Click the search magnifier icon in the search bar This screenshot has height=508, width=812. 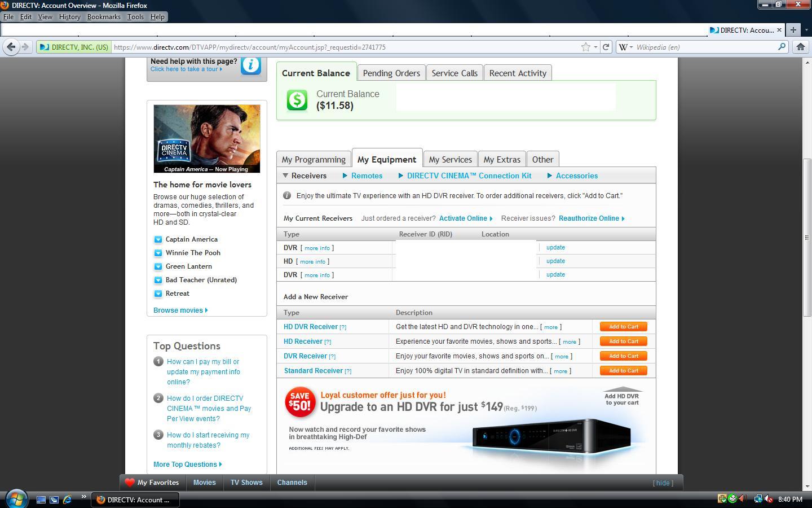(782, 47)
